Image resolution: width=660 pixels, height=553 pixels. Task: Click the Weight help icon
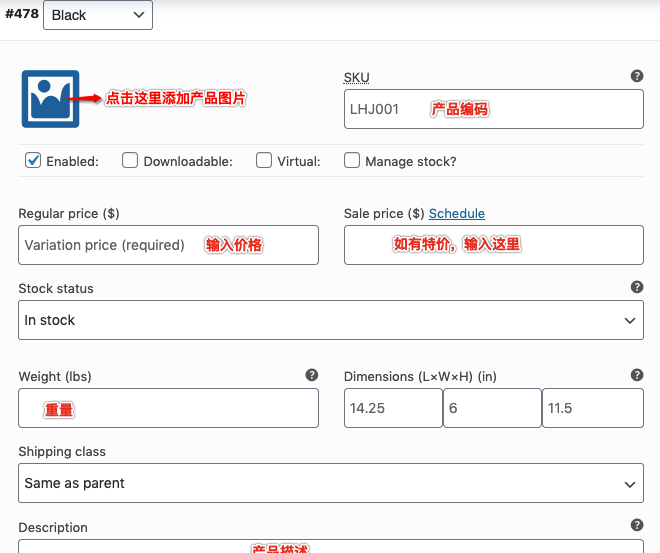(312, 375)
